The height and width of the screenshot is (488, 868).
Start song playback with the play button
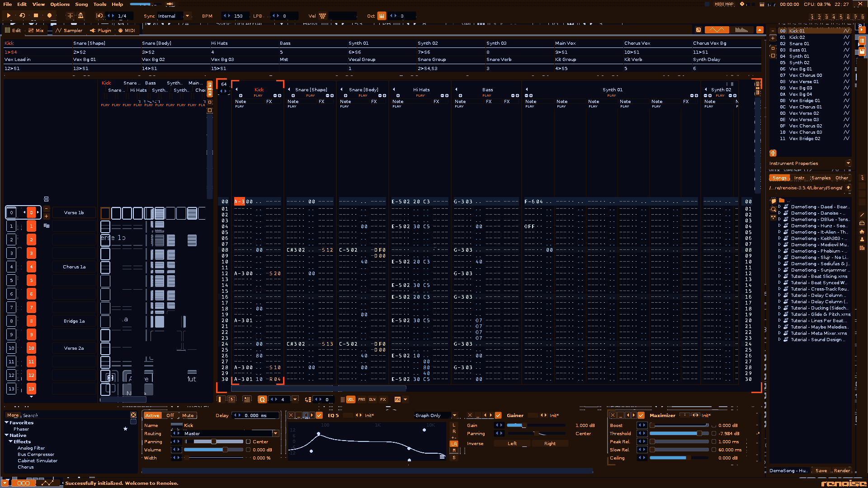click(x=9, y=15)
